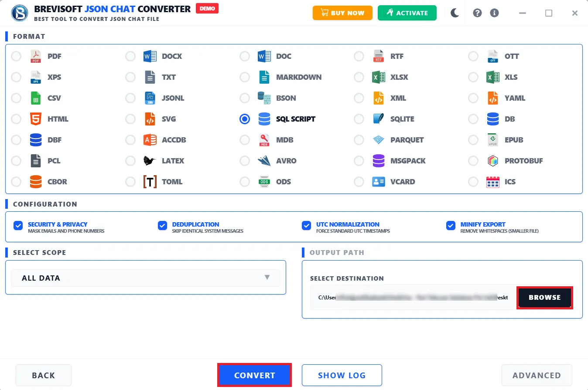
Task: Click the CSV spreadsheet icon
Action: 36,98
